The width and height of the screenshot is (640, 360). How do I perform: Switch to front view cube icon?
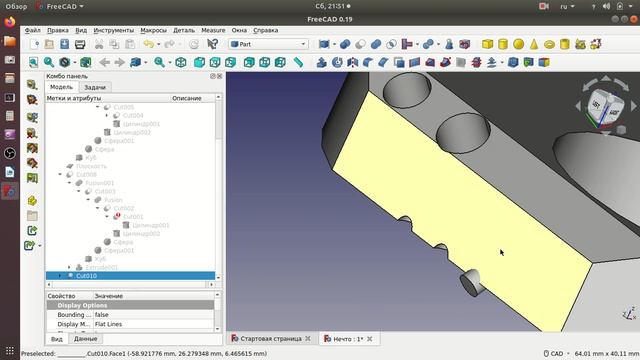pyautogui.click(x=199, y=62)
